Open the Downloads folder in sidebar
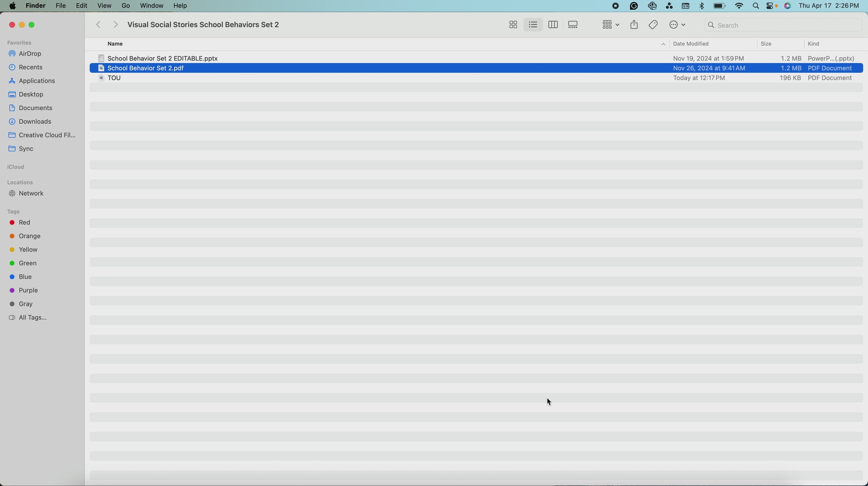 pos(35,121)
